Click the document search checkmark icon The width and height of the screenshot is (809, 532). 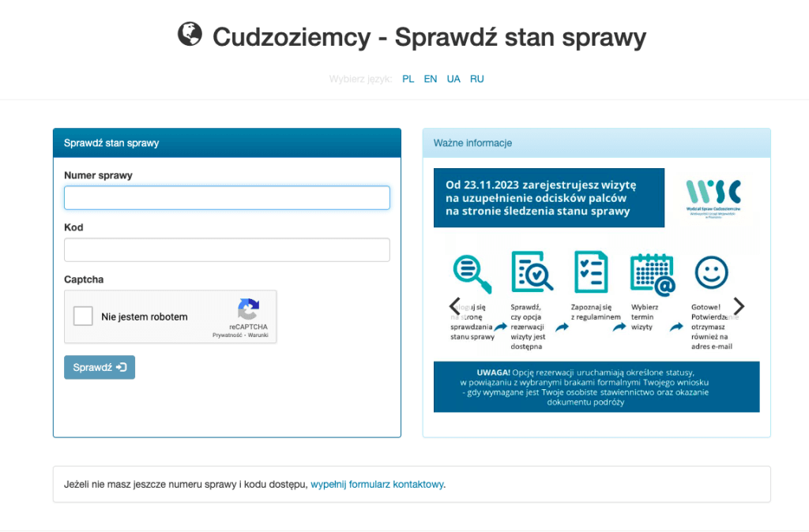click(x=531, y=272)
